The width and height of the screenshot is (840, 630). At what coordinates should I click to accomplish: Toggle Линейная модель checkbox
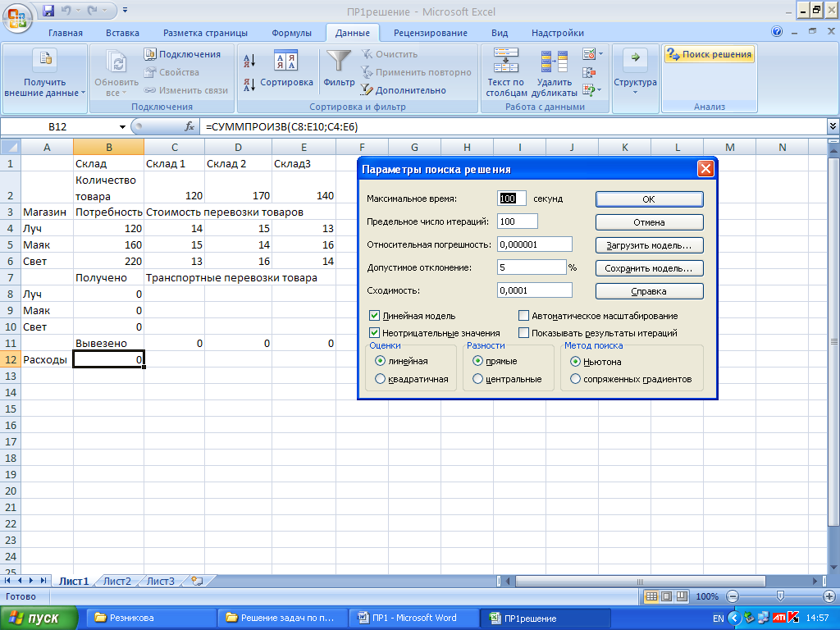374,316
